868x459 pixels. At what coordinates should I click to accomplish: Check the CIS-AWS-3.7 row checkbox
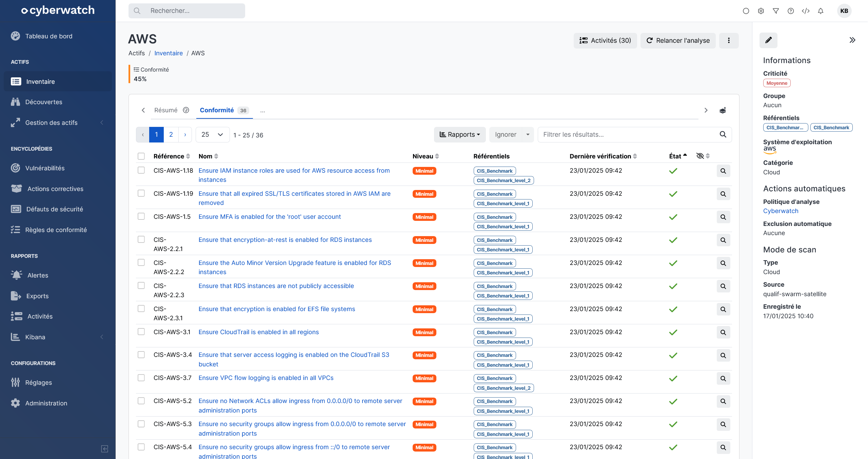pos(141,378)
